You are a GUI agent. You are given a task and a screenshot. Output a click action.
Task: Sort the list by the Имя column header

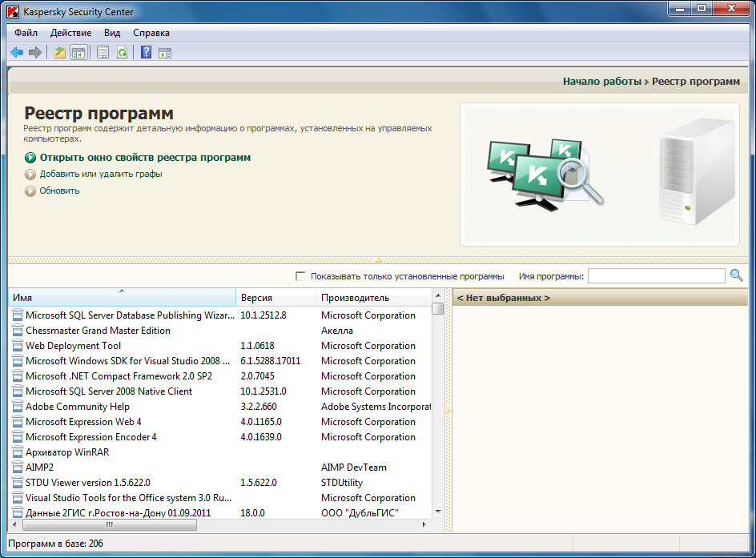[x=122, y=298]
